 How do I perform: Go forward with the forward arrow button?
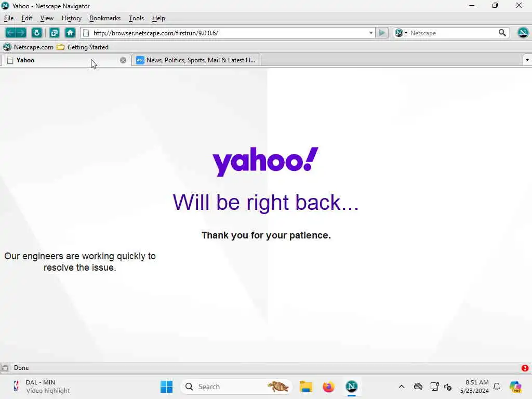(21, 33)
